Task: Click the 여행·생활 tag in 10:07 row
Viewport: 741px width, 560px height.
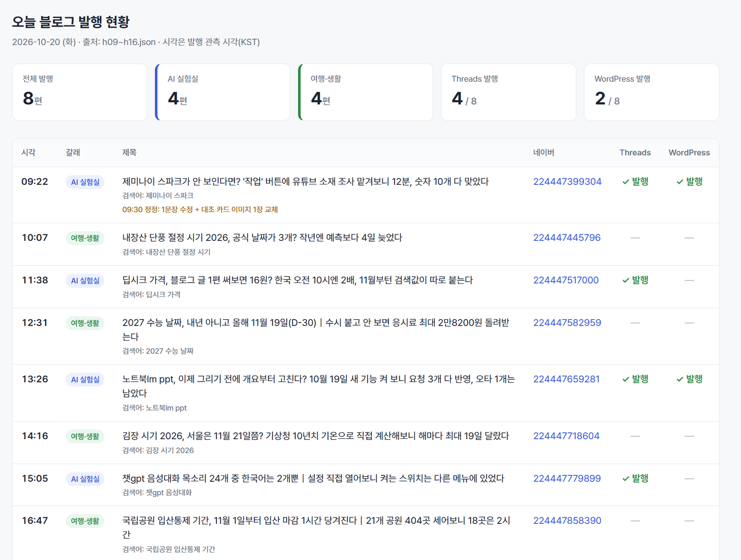Action: (85, 238)
